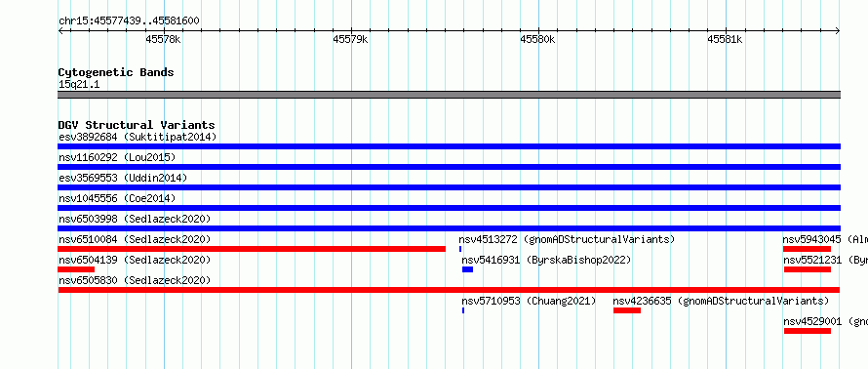This screenshot has width=868, height=369.
Task: Select the tiny blue mark under nsv4513272
Action: tap(460, 249)
